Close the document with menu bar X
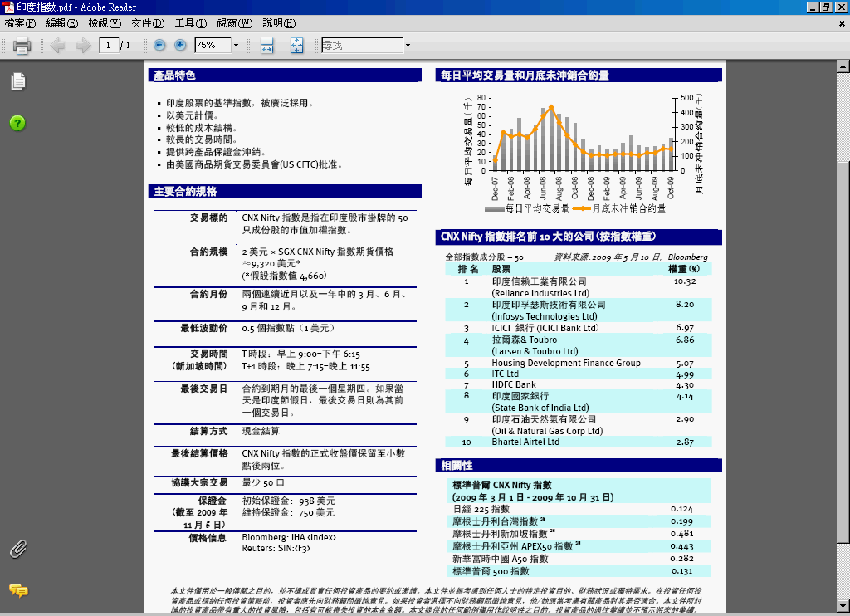This screenshot has width=850, height=616. tap(842, 23)
